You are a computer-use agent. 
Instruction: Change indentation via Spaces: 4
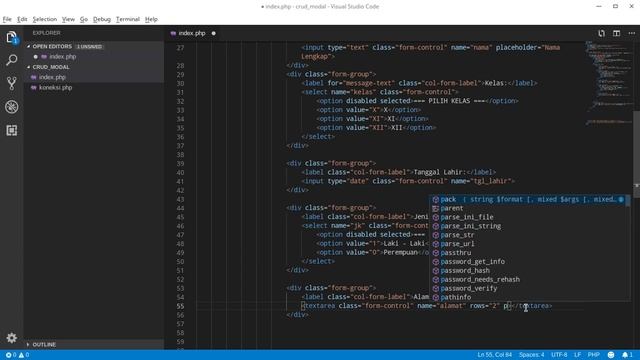[531, 355]
